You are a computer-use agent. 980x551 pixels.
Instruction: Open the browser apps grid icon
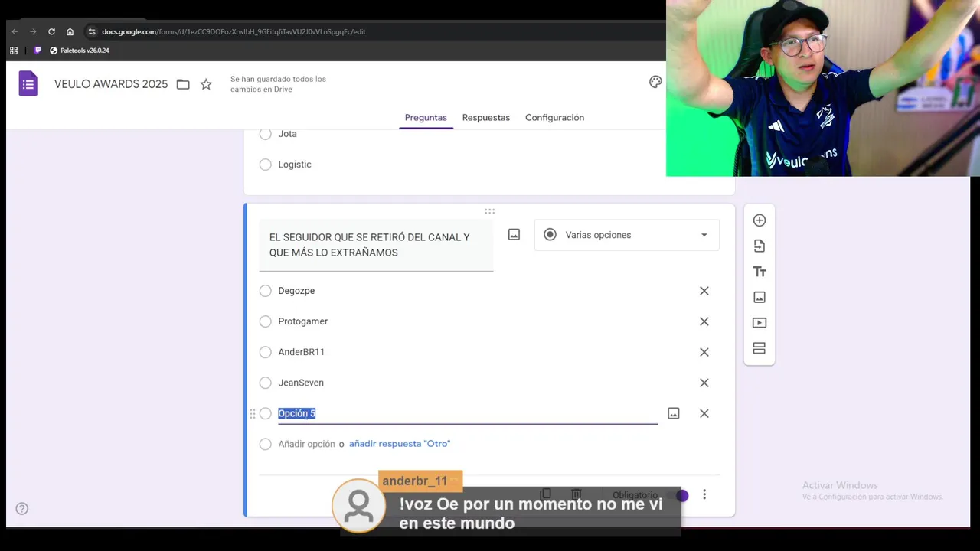[x=14, y=51]
